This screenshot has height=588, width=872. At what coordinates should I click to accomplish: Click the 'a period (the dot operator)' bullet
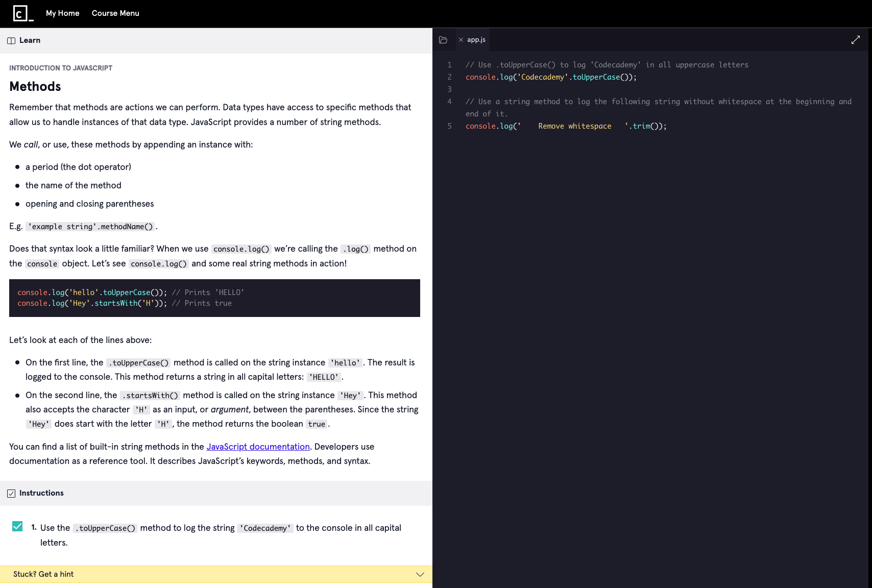(78, 167)
